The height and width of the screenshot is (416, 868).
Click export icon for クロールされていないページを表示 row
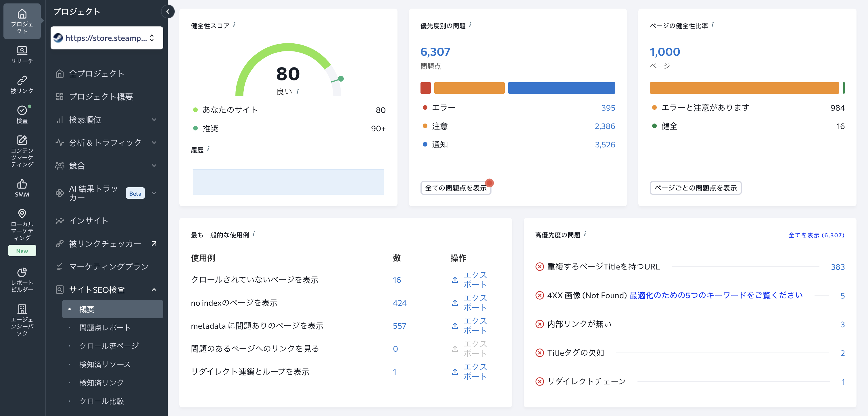455,280
